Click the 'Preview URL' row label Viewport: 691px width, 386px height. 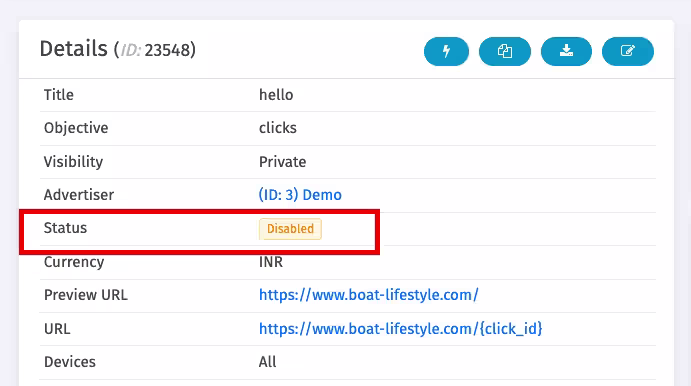point(85,295)
